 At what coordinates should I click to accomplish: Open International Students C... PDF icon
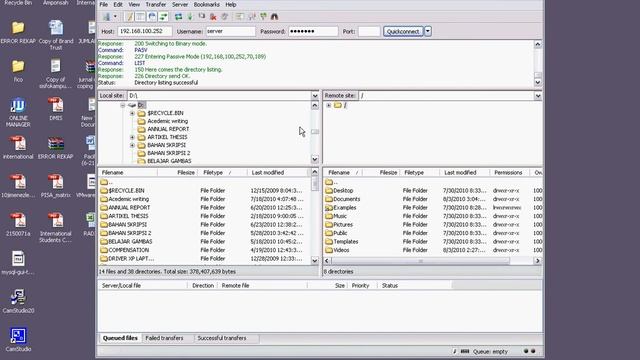56,228
